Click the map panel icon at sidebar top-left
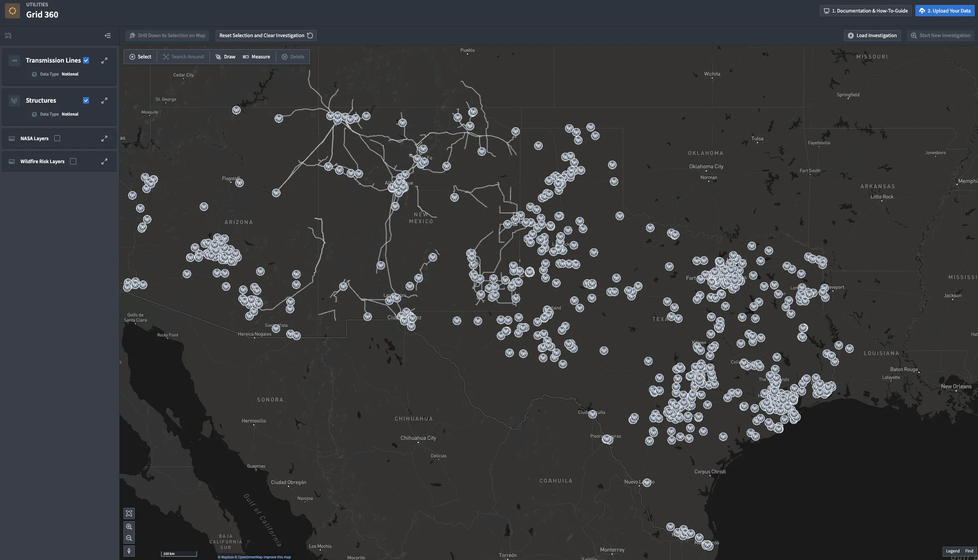Viewport: 978px width, 560px height. click(x=8, y=35)
